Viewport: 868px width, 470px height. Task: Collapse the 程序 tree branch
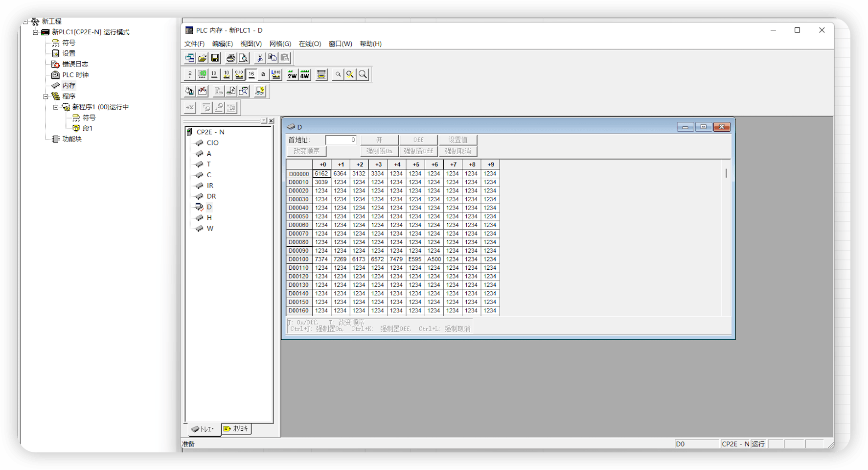[x=46, y=96]
